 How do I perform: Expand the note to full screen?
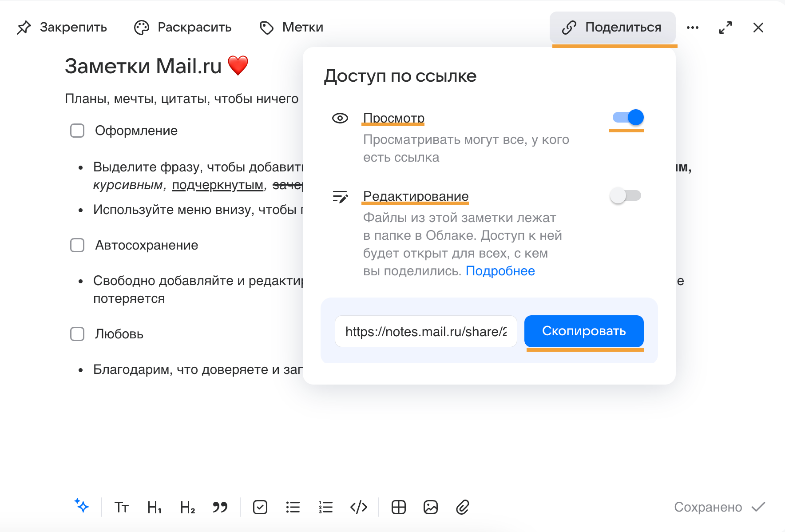click(x=726, y=28)
